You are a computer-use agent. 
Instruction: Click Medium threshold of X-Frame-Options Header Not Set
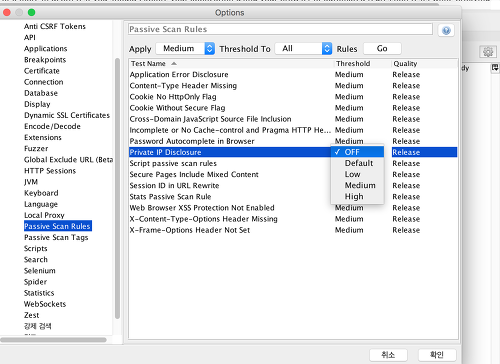pos(349,230)
